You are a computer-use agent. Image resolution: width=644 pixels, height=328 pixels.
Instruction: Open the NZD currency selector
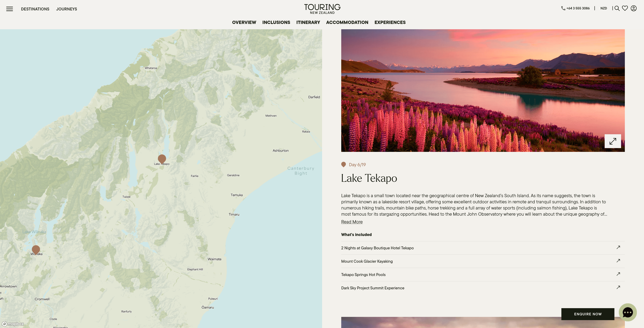[x=603, y=8]
